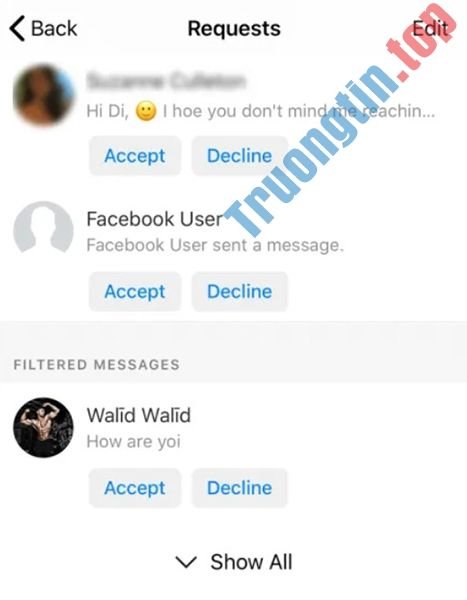The height and width of the screenshot is (600, 467).
Task: Open Walid Walid's profile picture
Action: point(43,427)
